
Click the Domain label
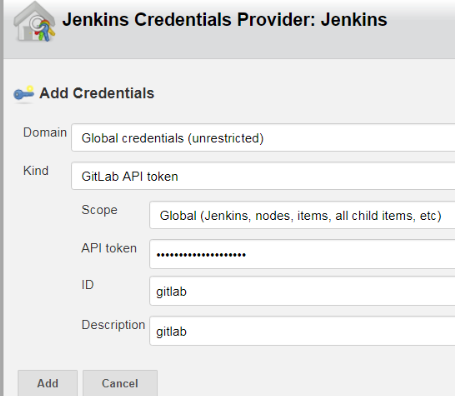(x=45, y=132)
